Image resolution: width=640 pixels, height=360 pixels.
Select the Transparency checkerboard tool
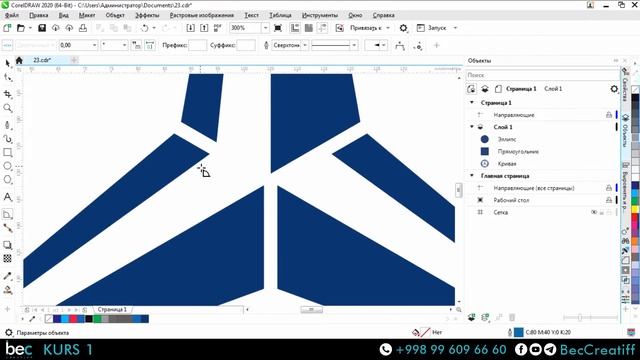(7, 258)
